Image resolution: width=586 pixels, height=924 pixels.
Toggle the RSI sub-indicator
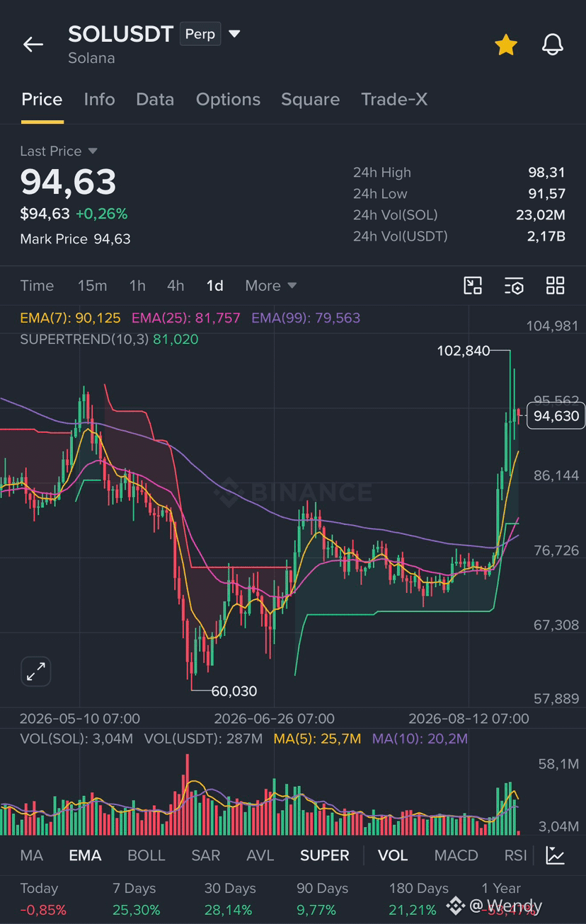tap(515, 855)
